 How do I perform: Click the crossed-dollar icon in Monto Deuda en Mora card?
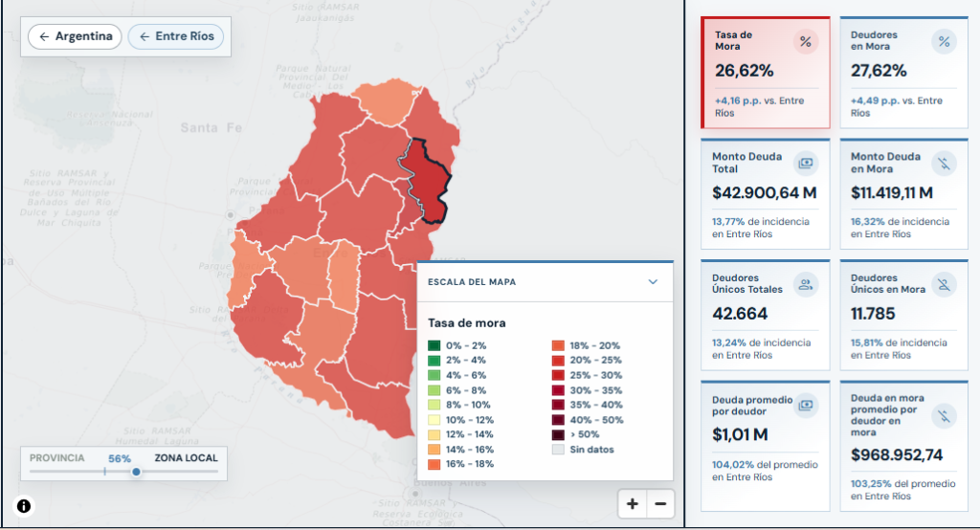click(x=944, y=164)
